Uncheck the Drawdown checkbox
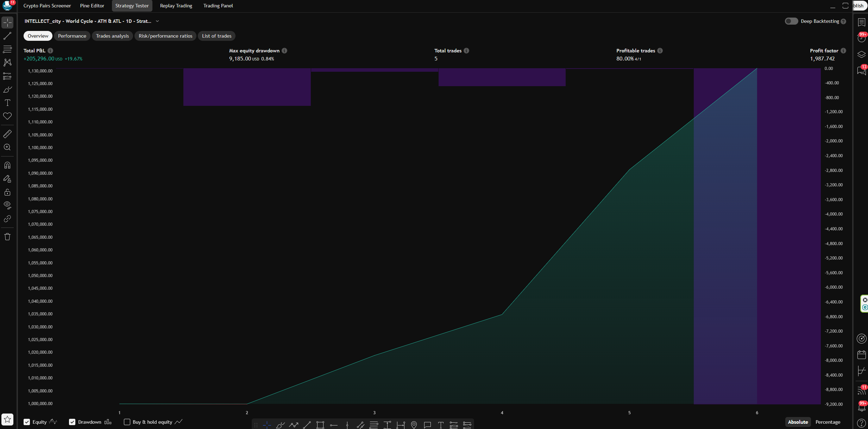The width and height of the screenshot is (868, 429). coord(72,422)
